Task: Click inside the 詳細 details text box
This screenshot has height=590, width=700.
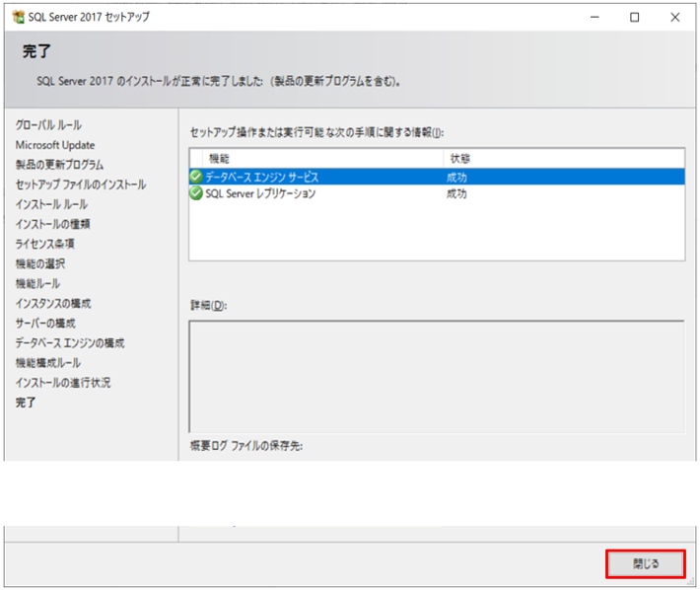Action: (x=437, y=377)
